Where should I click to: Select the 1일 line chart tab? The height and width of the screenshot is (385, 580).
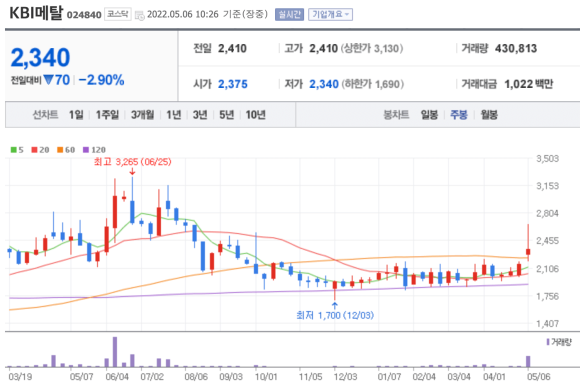click(x=76, y=115)
